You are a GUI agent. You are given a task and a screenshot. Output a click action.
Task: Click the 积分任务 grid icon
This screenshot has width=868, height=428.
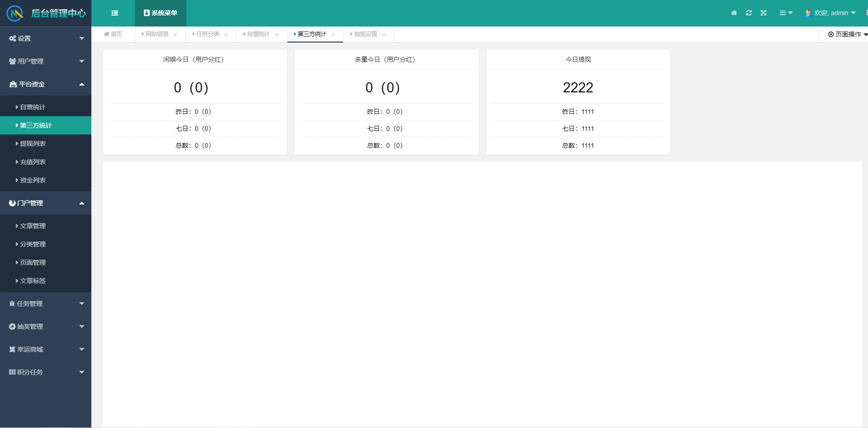(x=12, y=372)
